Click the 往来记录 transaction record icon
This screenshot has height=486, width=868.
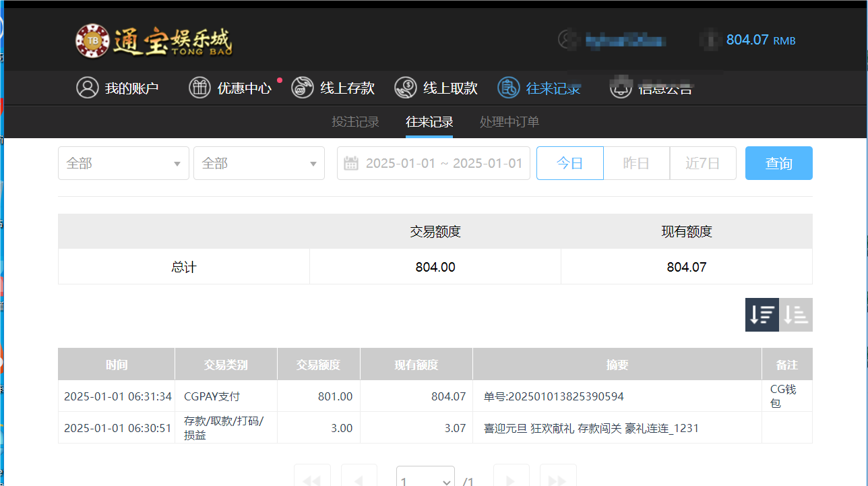coord(508,88)
